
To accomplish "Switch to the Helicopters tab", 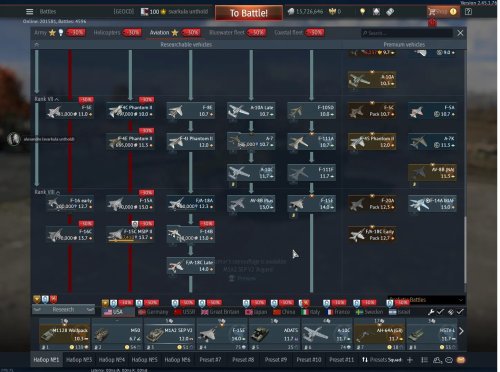I will (107, 33).
